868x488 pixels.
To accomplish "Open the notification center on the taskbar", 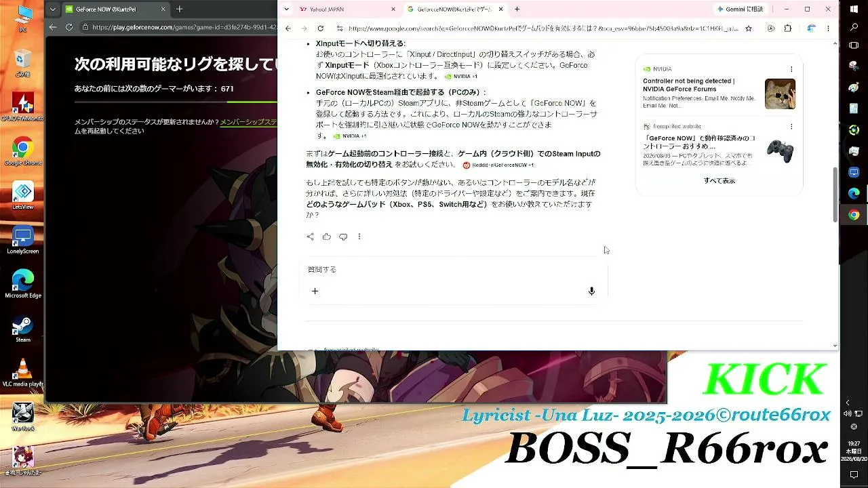I will [854, 475].
